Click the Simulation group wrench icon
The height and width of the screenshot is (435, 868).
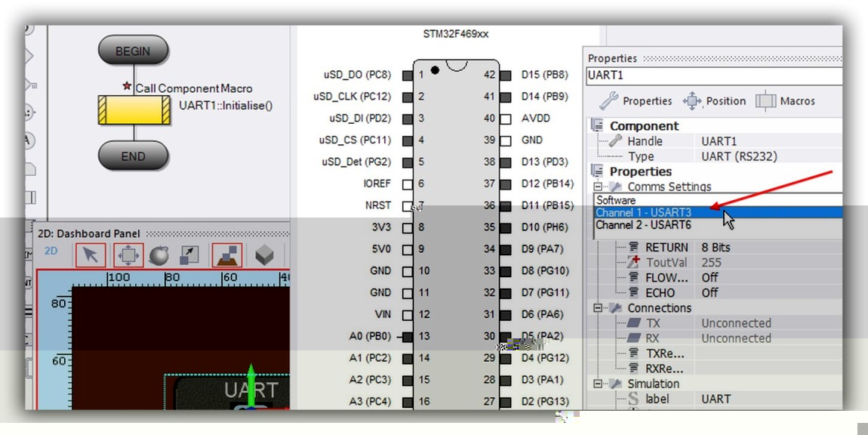[x=616, y=384]
